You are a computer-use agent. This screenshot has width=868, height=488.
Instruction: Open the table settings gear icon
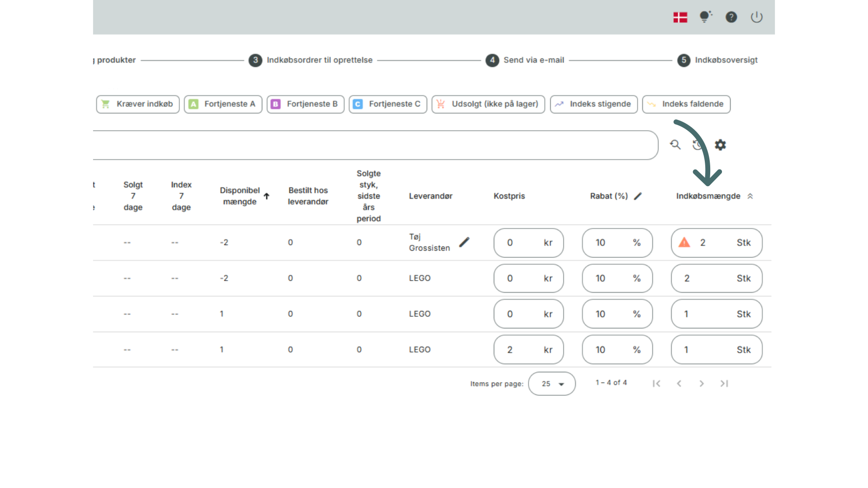point(720,145)
